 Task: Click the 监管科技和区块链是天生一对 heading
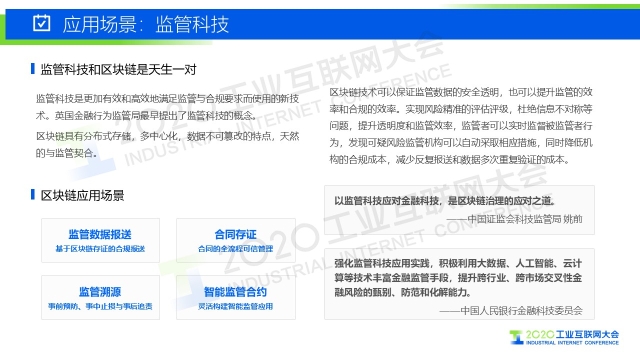118,69
